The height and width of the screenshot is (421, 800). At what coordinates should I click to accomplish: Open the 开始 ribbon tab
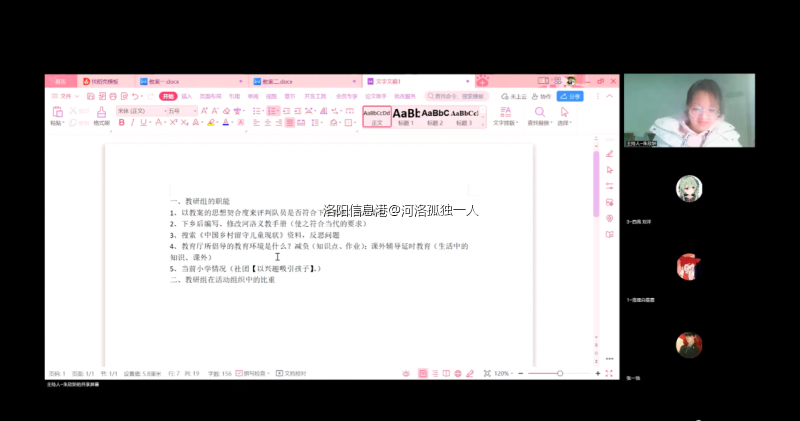tap(168, 96)
